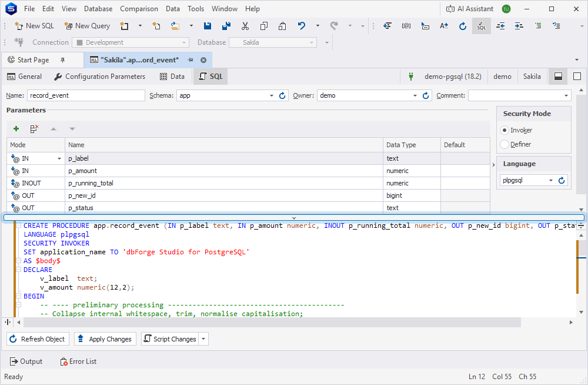This screenshot has height=385, width=588.
Task: Select the Invoker security mode
Action: pyautogui.click(x=505, y=130)
